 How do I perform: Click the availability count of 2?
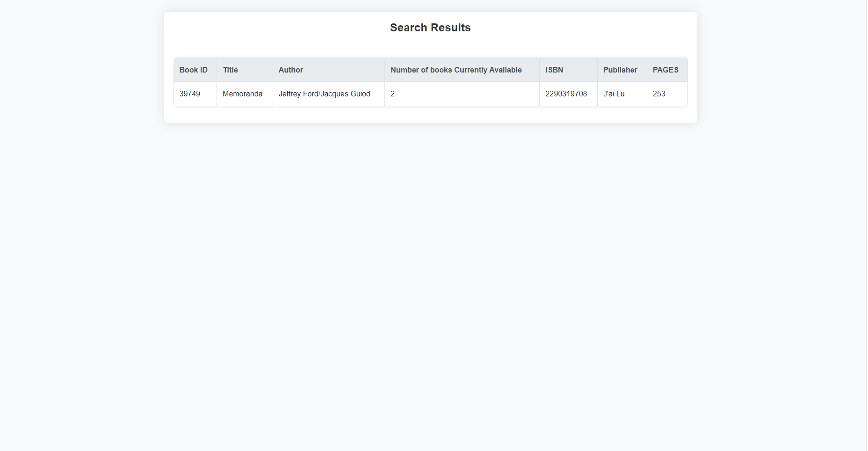tap(392, 94)
